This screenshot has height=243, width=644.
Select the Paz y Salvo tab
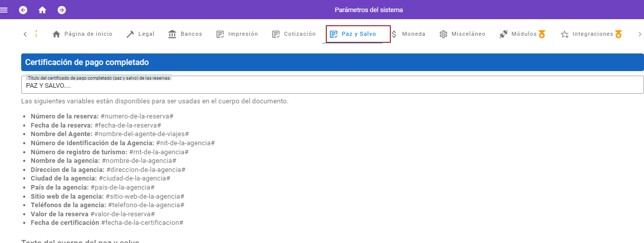(358, 34)
